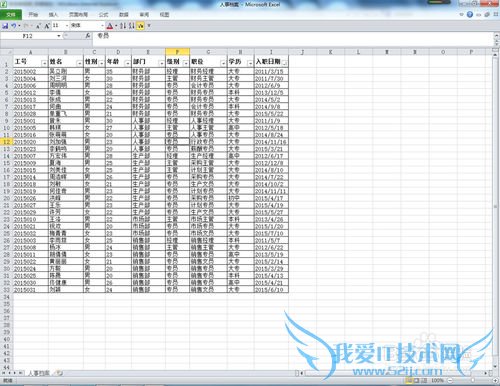Go to last sheet navigation arrow

click(x=20, y=373)
